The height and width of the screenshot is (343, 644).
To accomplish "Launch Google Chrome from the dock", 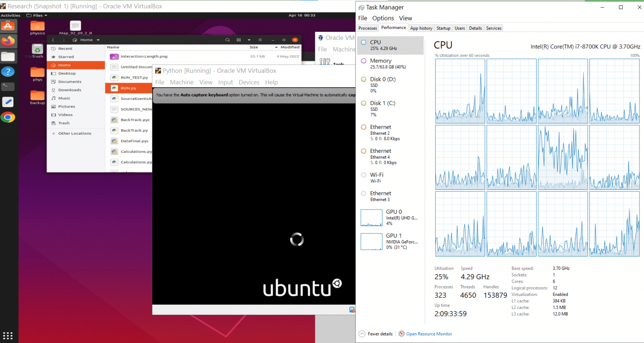I will 8,117.
